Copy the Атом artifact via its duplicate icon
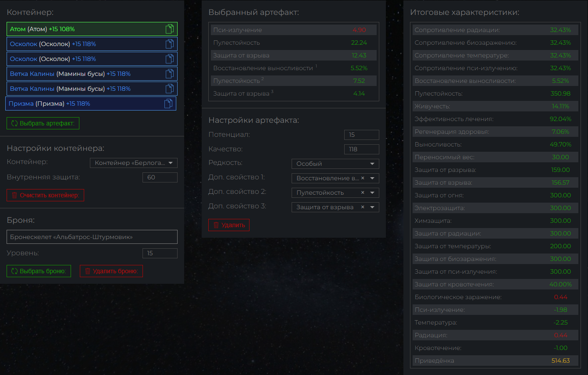Screen dimensions: 588x375 170,29
